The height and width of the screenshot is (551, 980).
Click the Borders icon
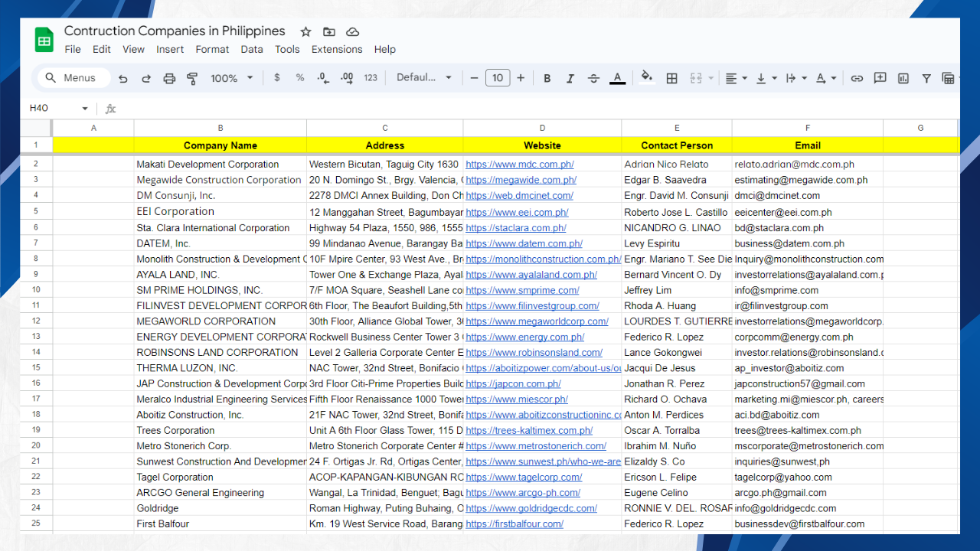671,78
